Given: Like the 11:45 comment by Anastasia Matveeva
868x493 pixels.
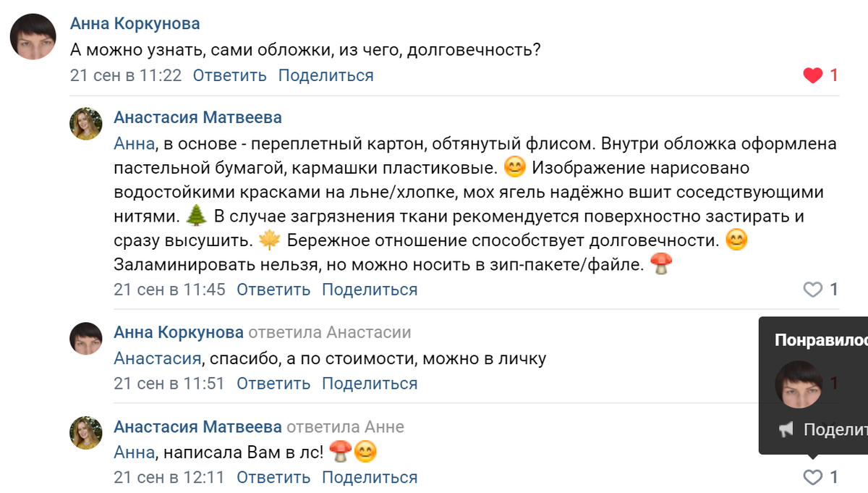Looking at the screenshot, I should tap(813, 290).
